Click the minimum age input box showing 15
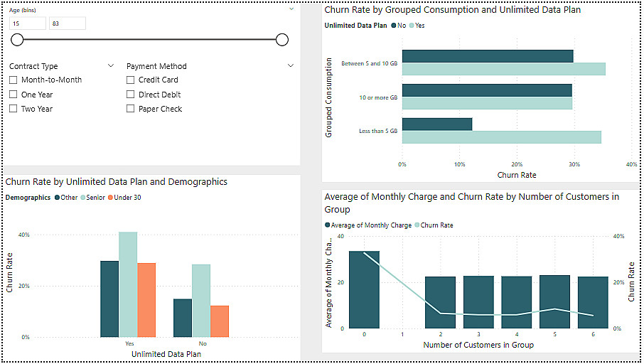The width and height of the screenshot is (644, 364). tap(28, 23)
